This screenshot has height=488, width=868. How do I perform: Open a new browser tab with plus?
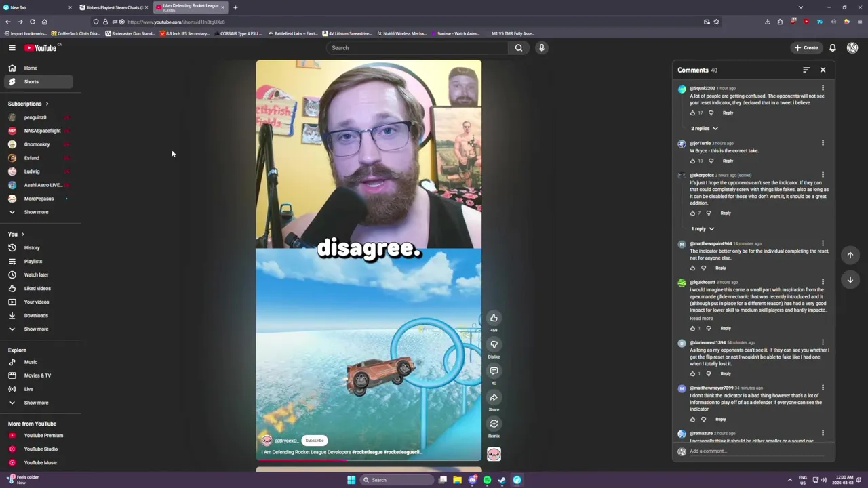[x=235, y=7]
